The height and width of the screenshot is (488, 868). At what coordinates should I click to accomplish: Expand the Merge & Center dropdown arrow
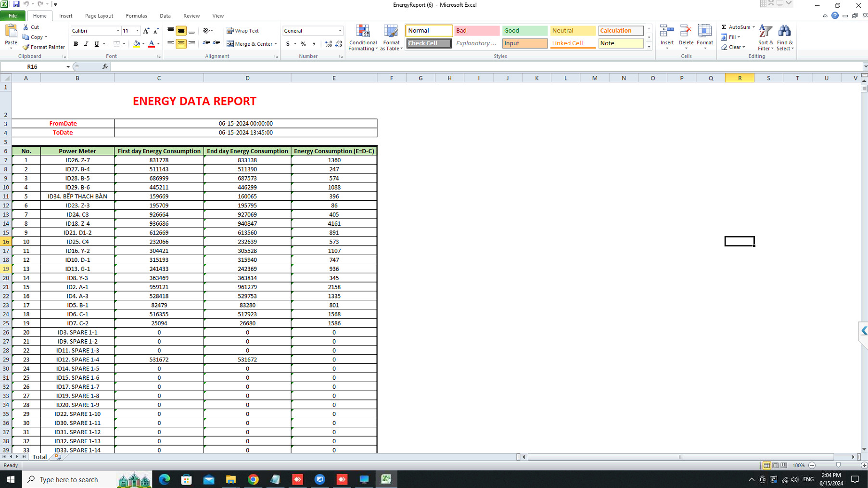click(276, 44)
